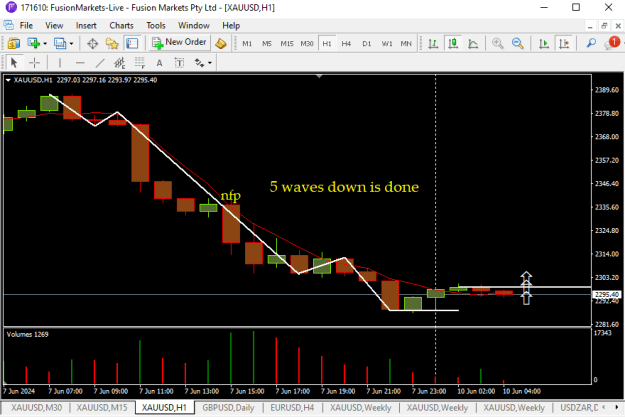Open the Insert menu
This screenshot has width=625, height=417.
click(86, 26)
